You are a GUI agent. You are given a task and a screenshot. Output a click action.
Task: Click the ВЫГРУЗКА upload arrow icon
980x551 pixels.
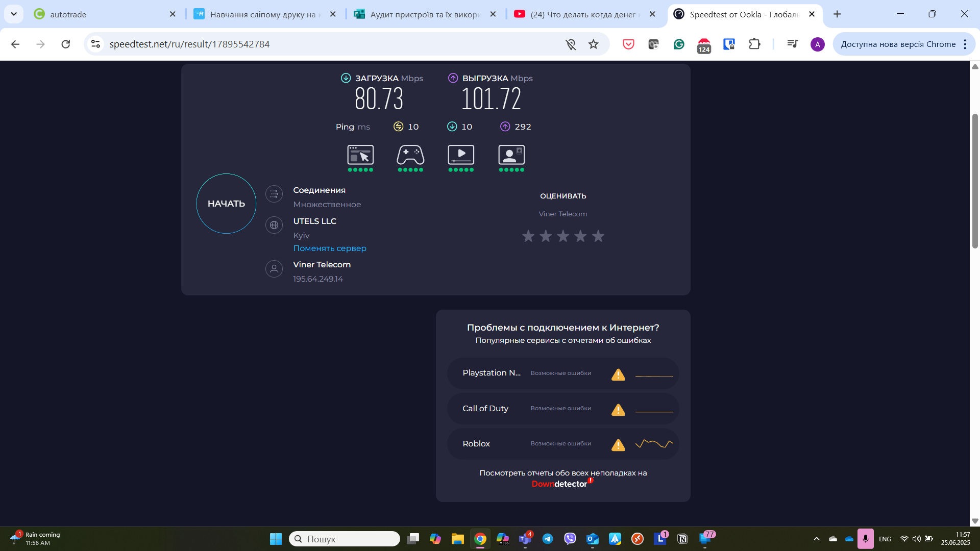[x=453, y=78]
